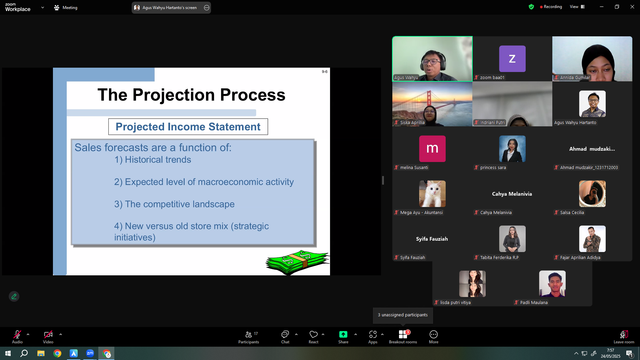The width and height of the screenshot is (640, 360).
Task: Select Siska Aprilia's Golden Gate tile
Action: (432, 104)
